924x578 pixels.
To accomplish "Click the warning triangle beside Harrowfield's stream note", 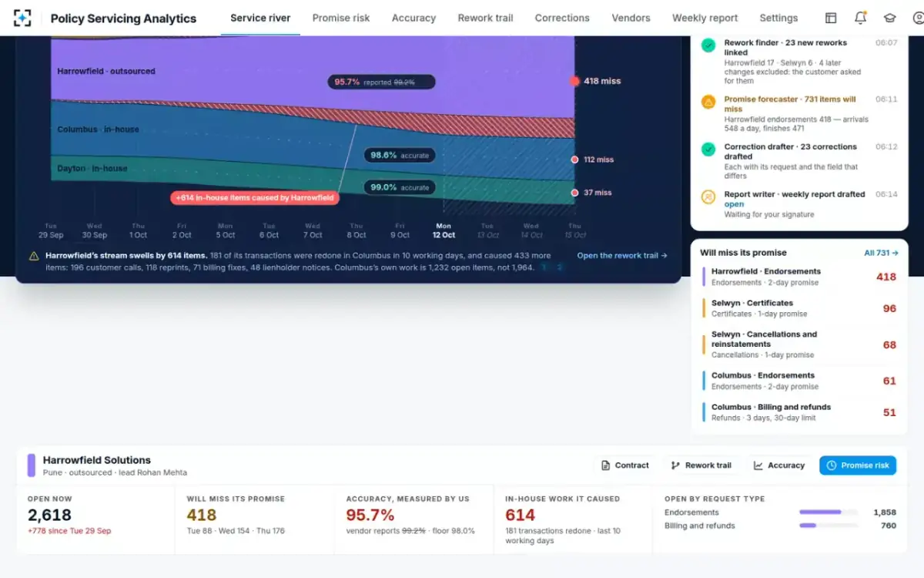I will [x=34, y=256].
